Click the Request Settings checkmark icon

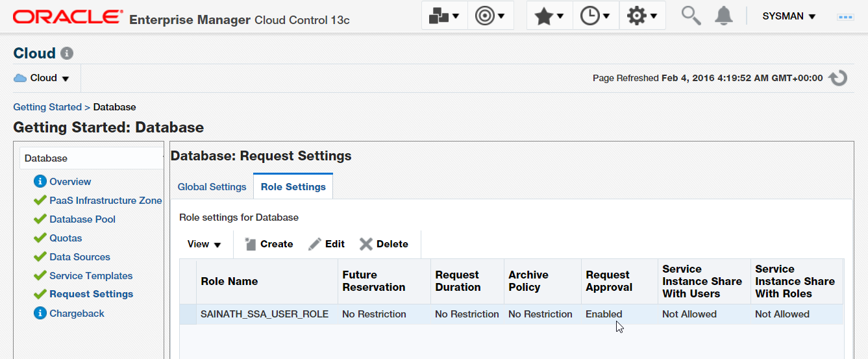tap(40, 294)
